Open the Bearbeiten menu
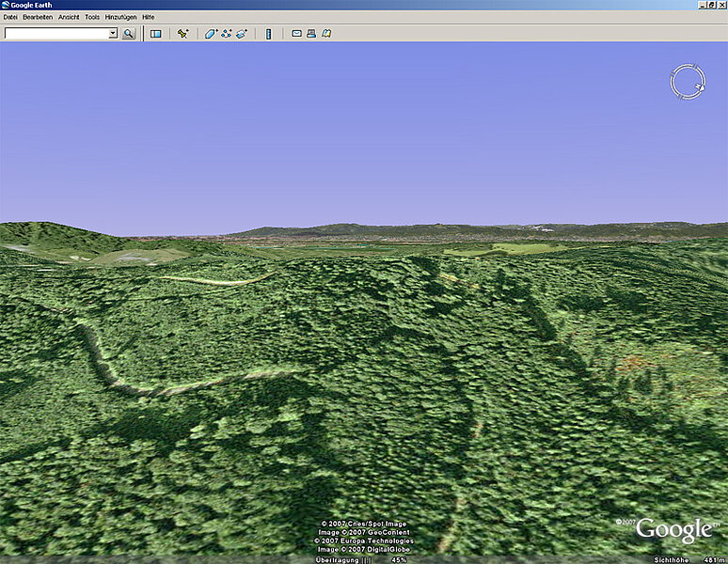Screen dimensions: 728x564 pos(38,17)
